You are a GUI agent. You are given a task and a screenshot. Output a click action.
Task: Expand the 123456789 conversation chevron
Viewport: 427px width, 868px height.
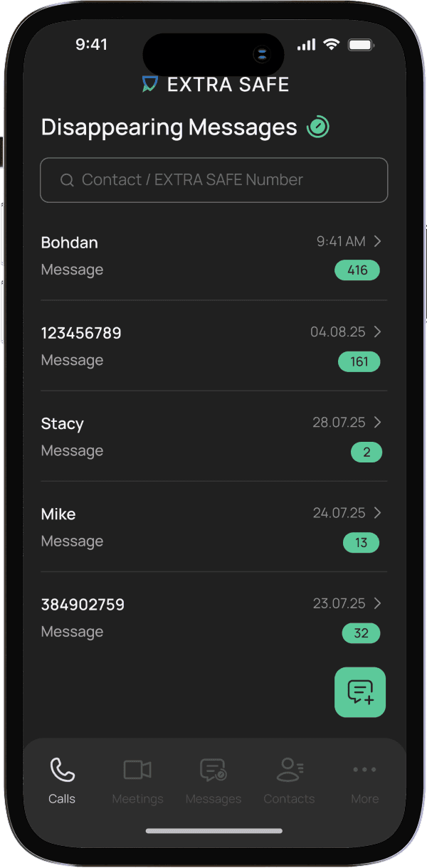tap(378, 332)
